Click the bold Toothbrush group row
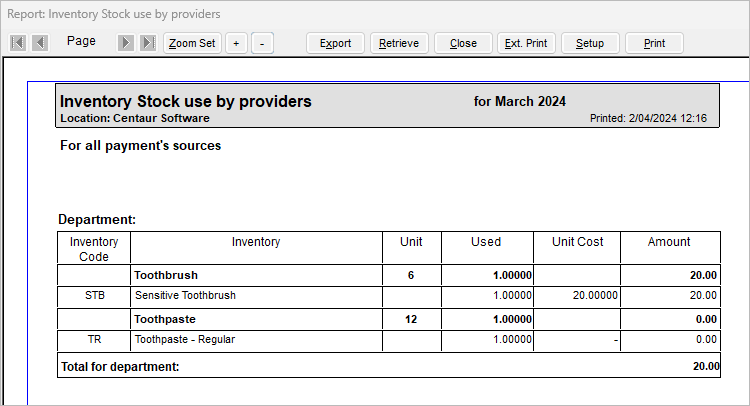Screen dimensions: 750x406 pyautogui.click(x=166, y=275)
